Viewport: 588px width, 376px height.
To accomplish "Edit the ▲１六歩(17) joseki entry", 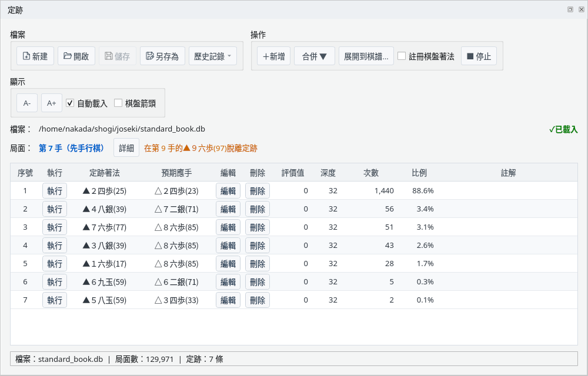I will point(228,264).
